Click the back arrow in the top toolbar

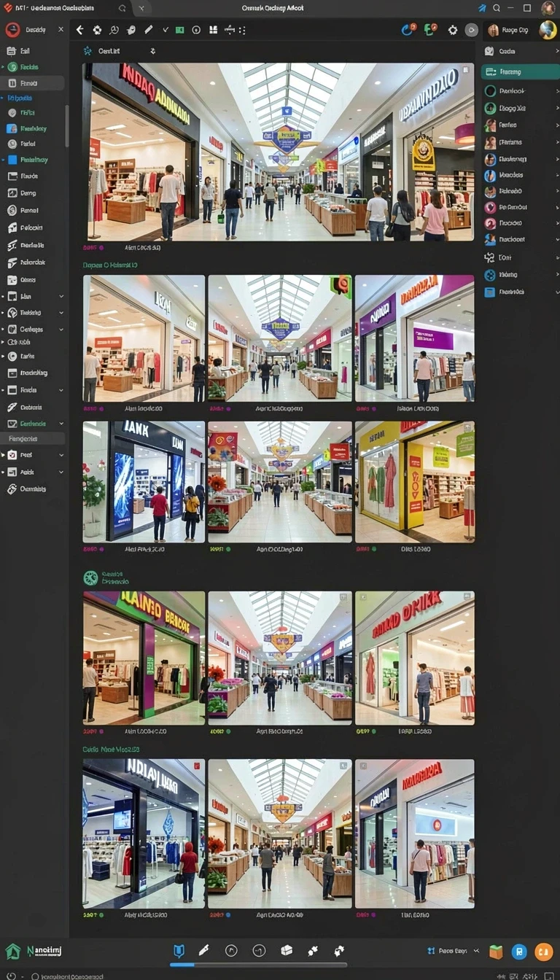point(79,30)
